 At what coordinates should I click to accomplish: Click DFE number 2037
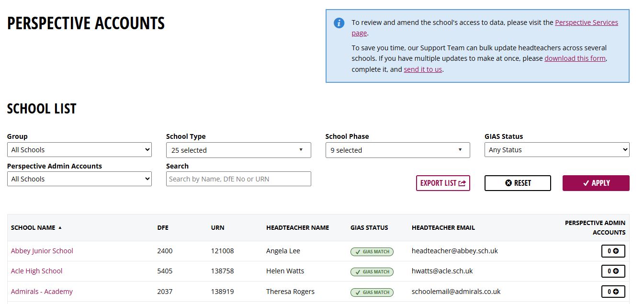click(165, 292)
